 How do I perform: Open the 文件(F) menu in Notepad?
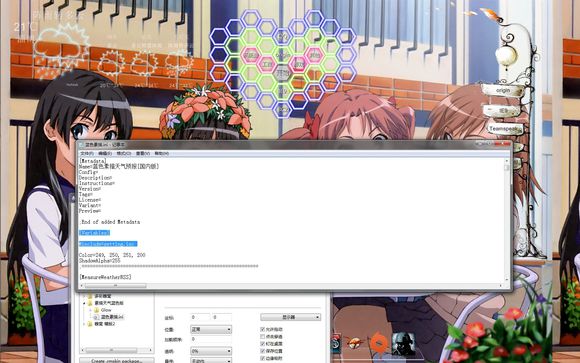[x=87, y=153]
